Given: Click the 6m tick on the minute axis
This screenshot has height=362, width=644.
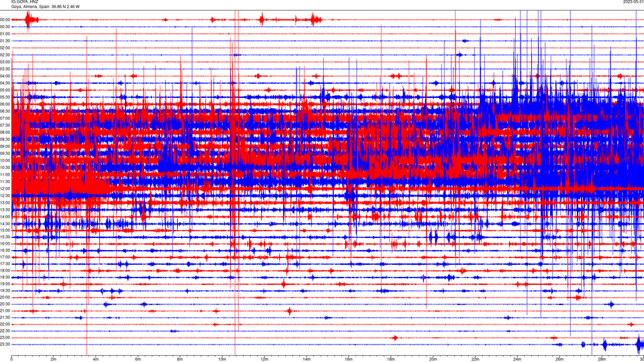Looking at the screenshot, I should click(x=138, y=359).
